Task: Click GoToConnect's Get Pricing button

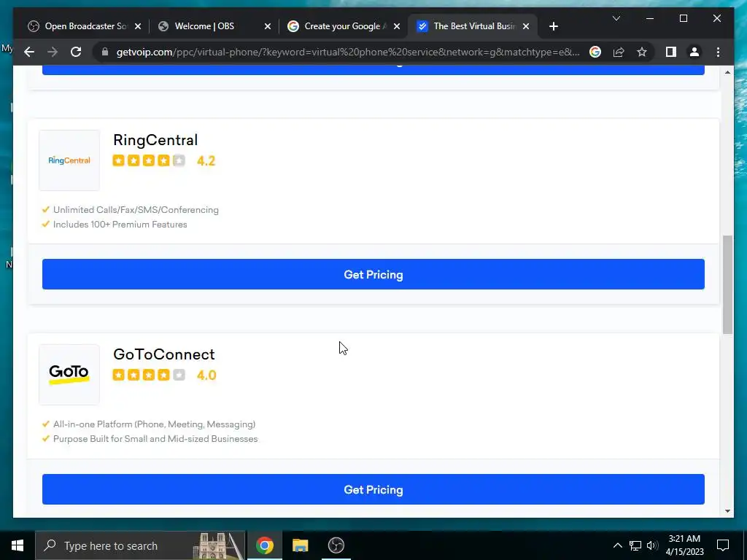Action: (x=373, y=489)
